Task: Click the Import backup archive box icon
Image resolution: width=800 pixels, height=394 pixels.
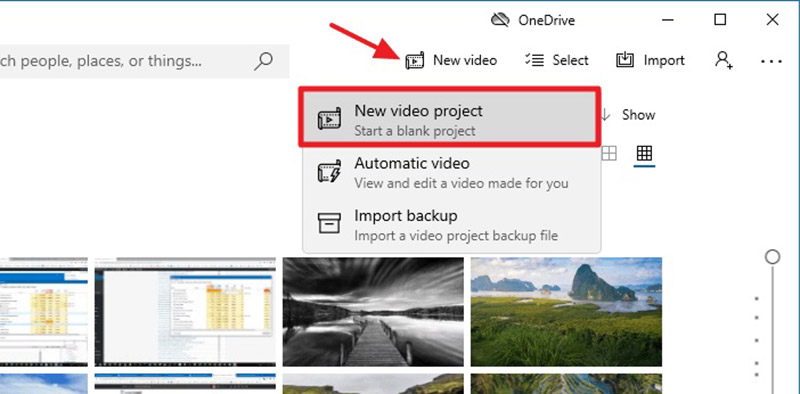Action: (329, 224)
